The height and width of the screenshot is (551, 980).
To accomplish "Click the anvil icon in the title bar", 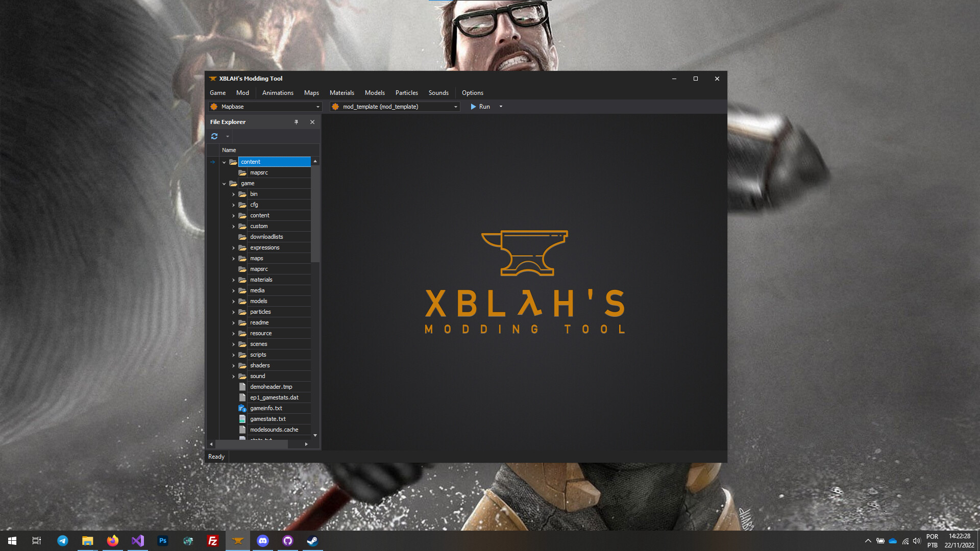I will (212, 79).
